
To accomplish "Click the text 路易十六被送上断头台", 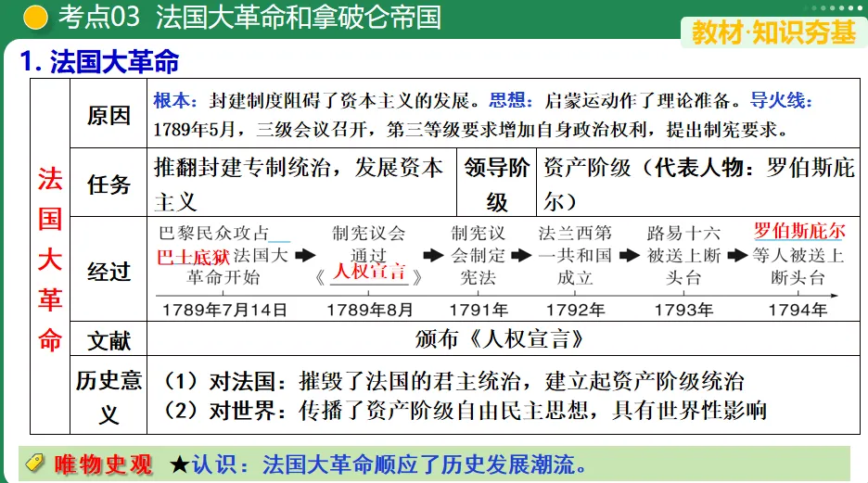I will click(x=683, y=255).
